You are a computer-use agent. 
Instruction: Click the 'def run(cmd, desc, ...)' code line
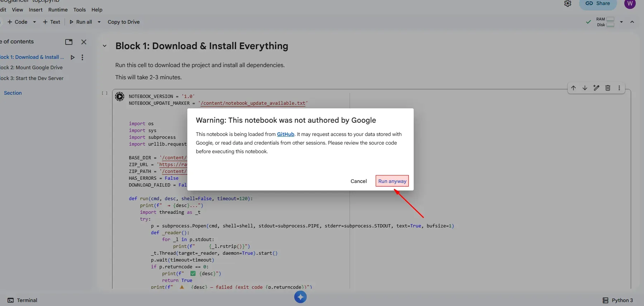(x=191, y=199)
